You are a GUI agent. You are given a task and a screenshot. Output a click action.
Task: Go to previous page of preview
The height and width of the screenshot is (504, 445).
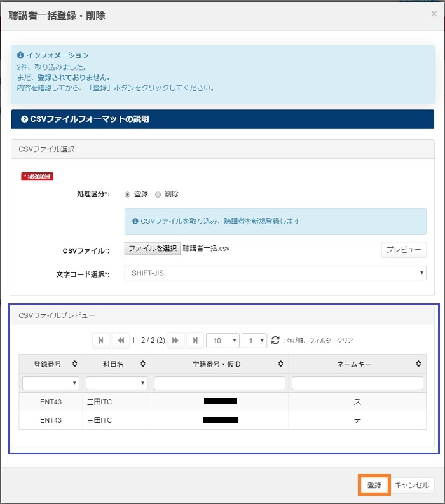(120, 341)
